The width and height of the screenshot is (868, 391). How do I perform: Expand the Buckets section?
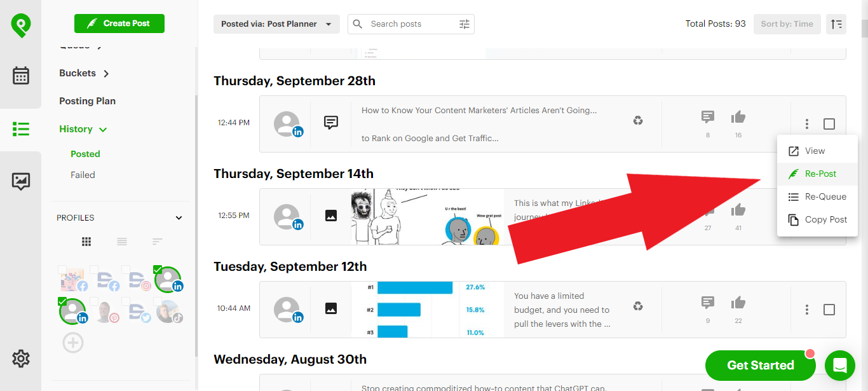coord(85,73)
